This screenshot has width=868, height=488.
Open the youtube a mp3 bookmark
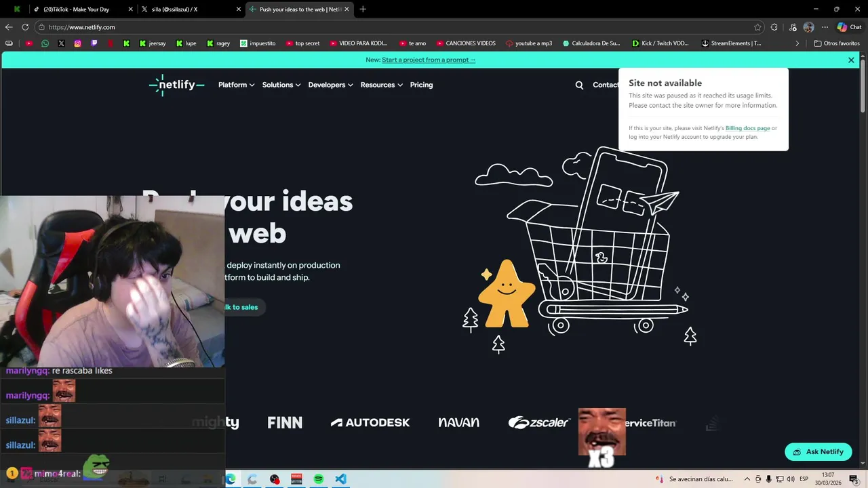tap(529, 43)
